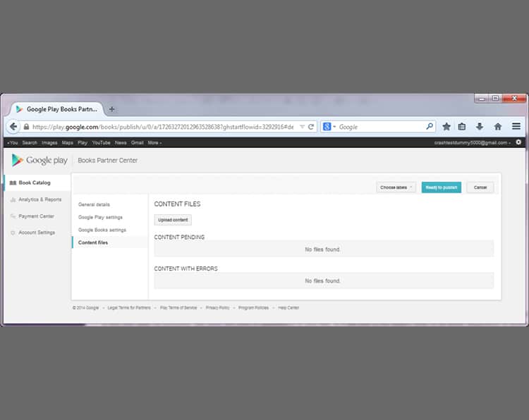529x420 pixels.
Task: Open Program Policies footer link
Action: 253,308
